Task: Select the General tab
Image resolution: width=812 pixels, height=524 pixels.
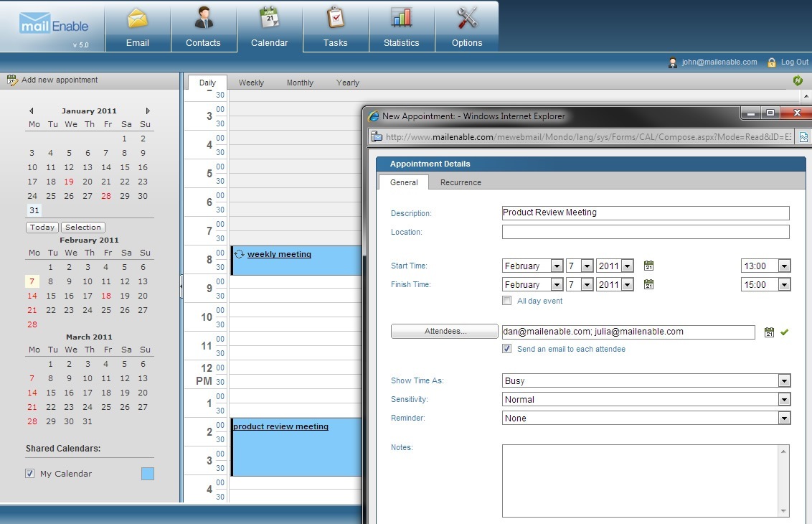Action: (404, 182)
